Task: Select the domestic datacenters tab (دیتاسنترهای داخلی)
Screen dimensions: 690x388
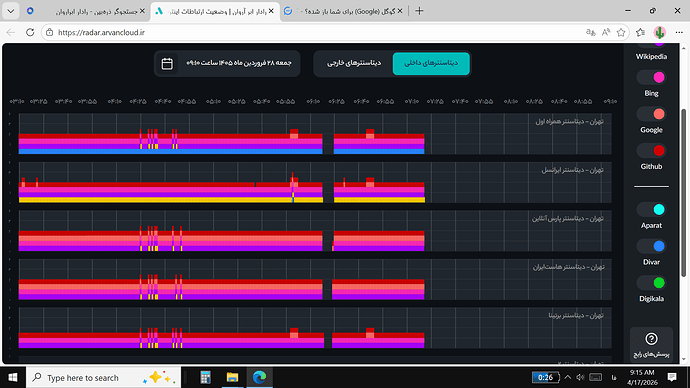Action: tap(431, 63)
